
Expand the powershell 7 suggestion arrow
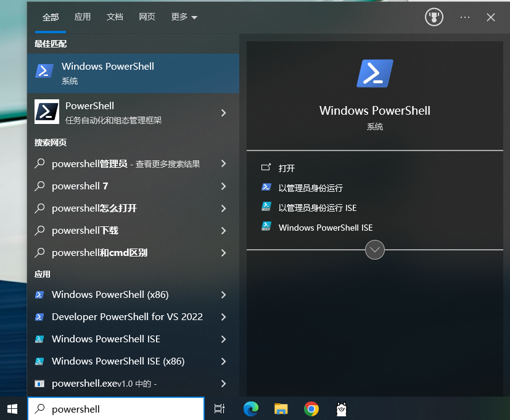223,186
